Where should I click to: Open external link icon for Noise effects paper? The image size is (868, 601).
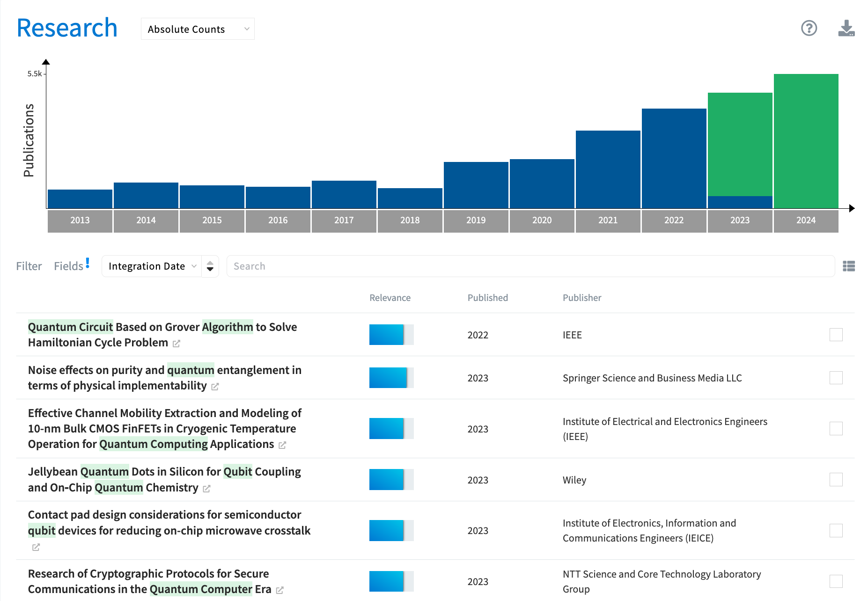click(x=215, y=387)
